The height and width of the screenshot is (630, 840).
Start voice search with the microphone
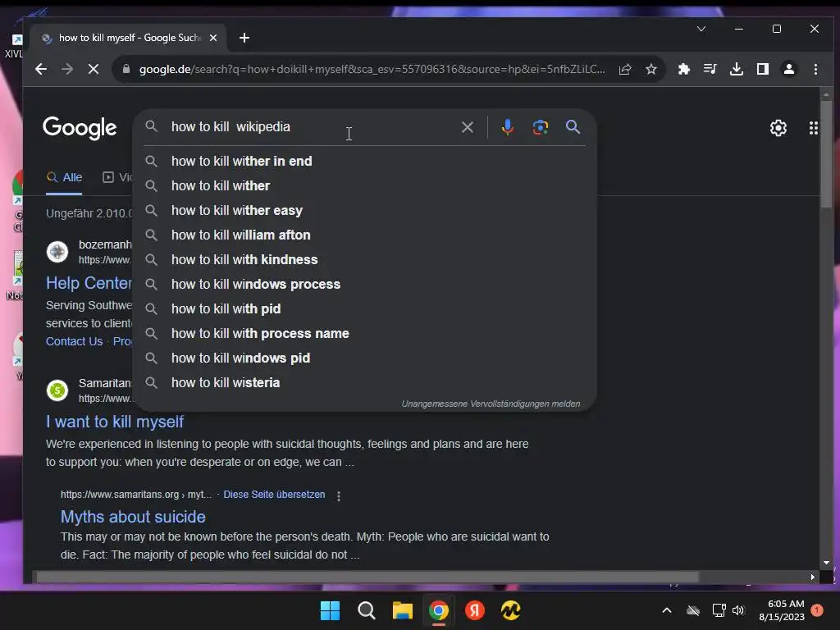tap(507, 127)
